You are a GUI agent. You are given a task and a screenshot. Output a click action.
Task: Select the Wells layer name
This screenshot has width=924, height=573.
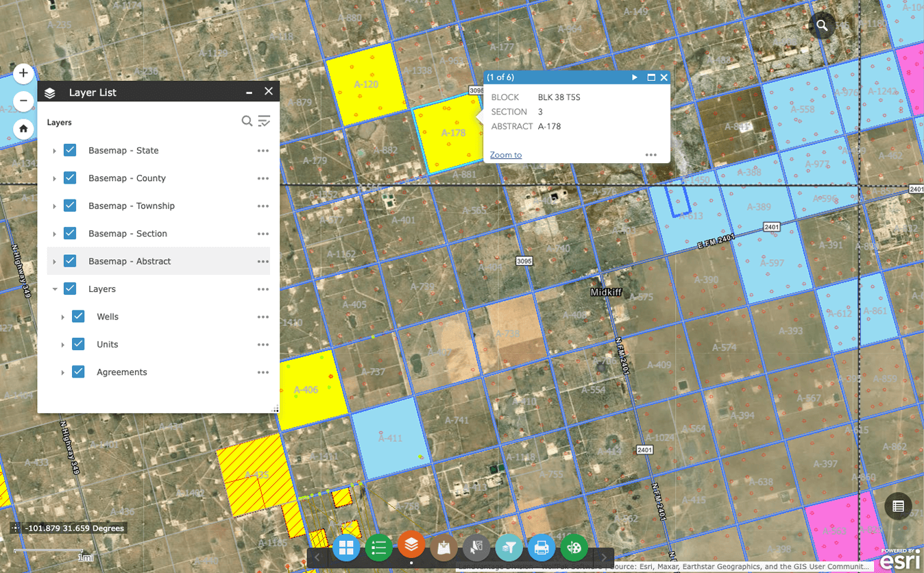[108, 317]
